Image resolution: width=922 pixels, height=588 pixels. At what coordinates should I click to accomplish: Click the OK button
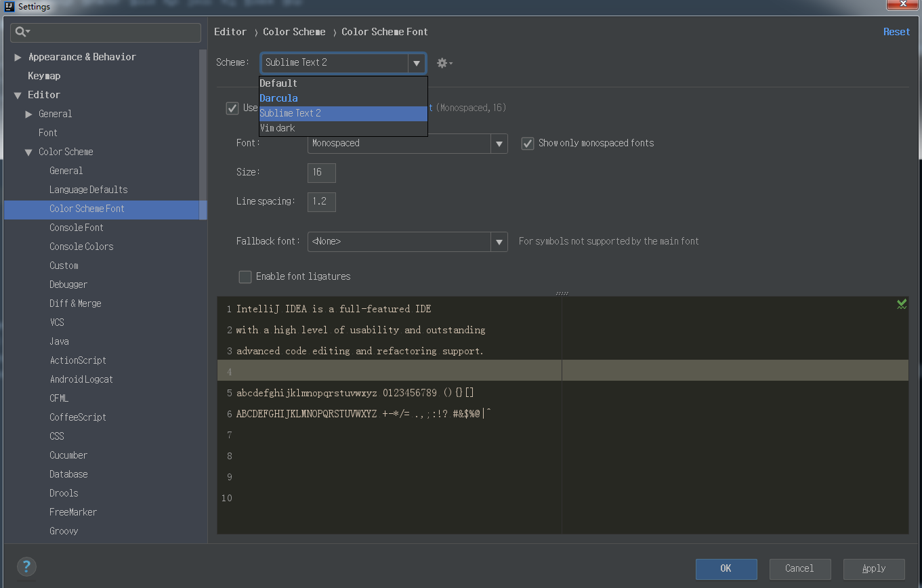point(726,568)
